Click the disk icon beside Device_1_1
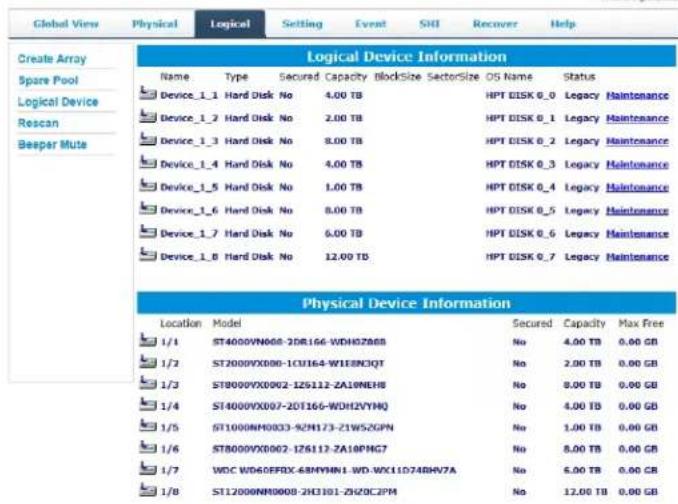The width and height of the screenshot is (678, 504). pos(148,93)
